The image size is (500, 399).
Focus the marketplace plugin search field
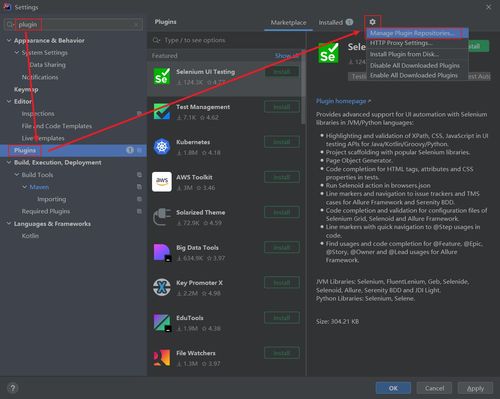click(x=227, y=40)
